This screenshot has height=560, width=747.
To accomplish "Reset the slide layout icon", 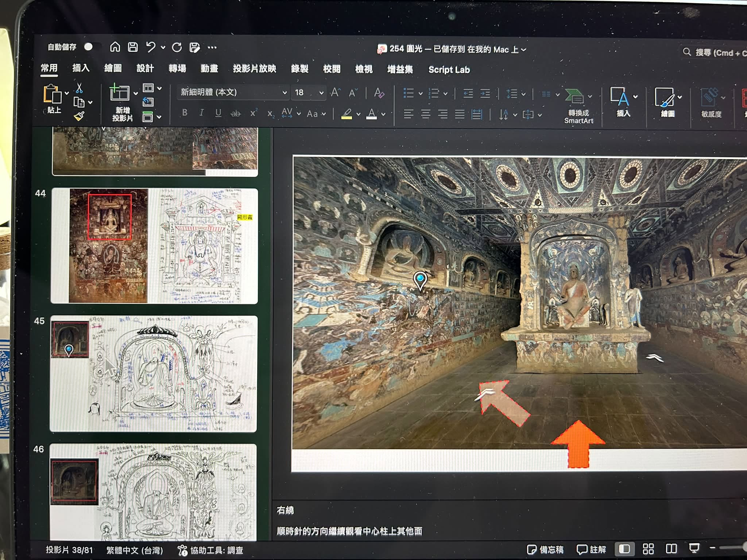I will pyautogui.click(x=148, y=101).
